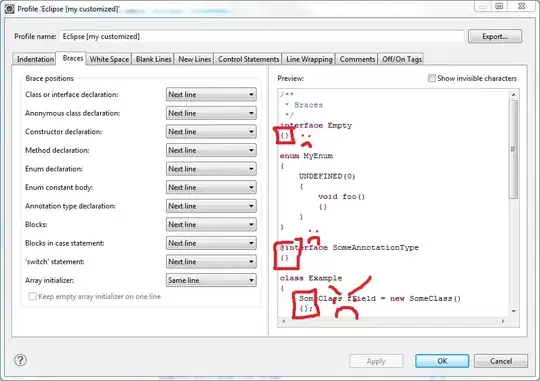Open Annotation type declaration dropdown
Screen dimensions: 540x381
[211, 206]
